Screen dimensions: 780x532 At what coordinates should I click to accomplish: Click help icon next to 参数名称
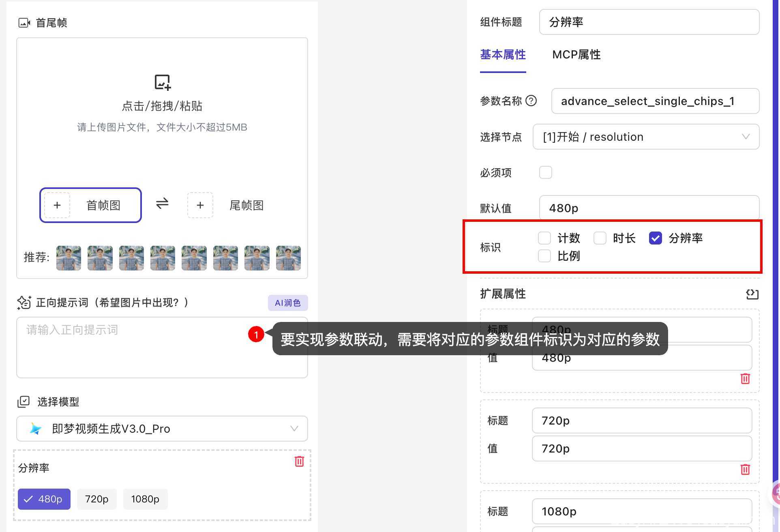click(531, 101)
